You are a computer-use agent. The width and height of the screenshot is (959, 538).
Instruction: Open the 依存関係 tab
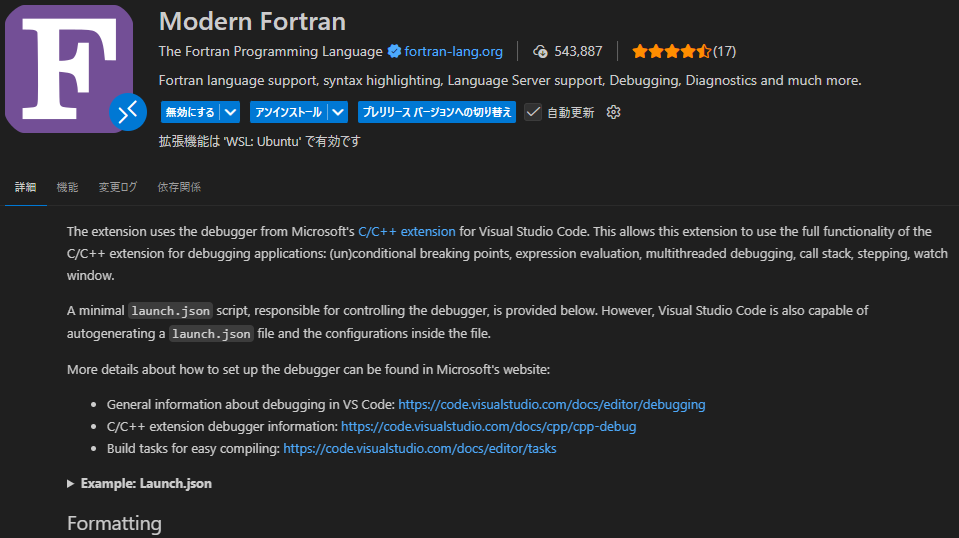click(179, 187)
